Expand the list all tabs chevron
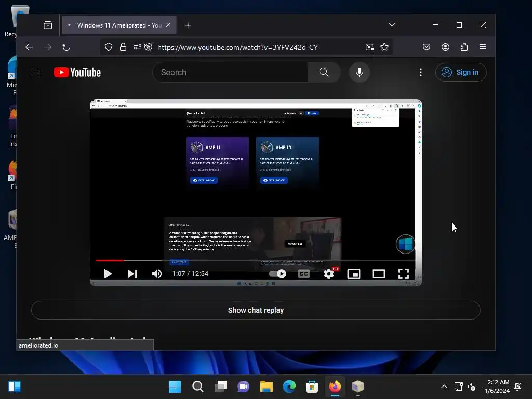This screenshot has width=532, height=399. pyautogui.click(x=392, y=25)
